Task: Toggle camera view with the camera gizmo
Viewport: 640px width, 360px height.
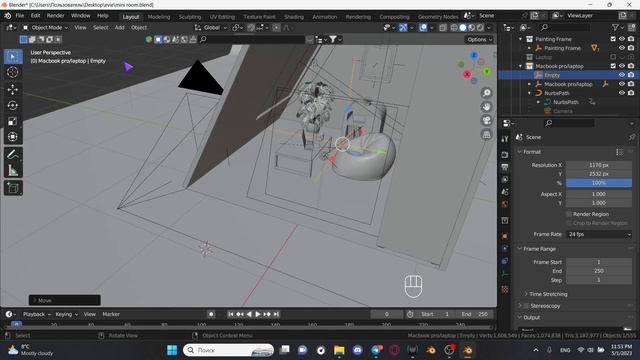Action: click(487, 120)
